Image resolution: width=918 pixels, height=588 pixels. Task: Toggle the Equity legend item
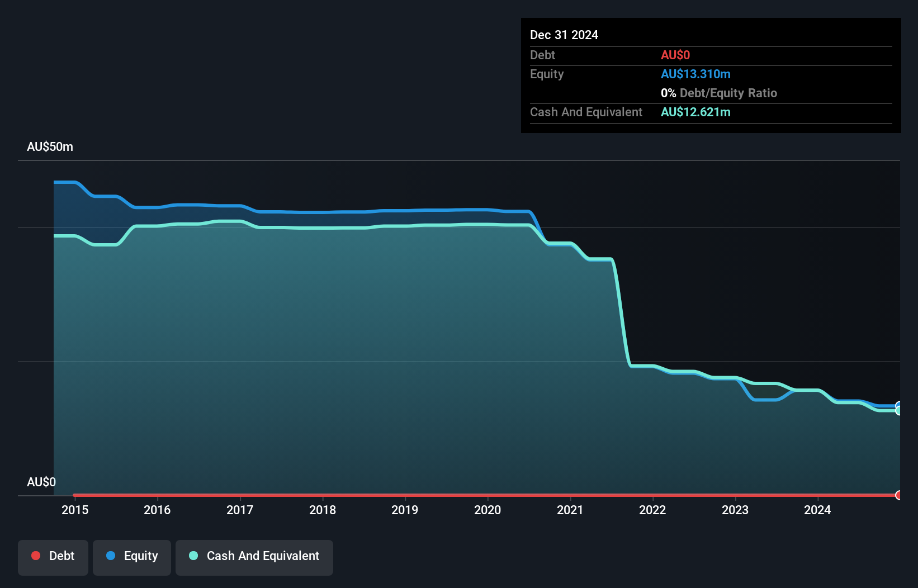131,556
